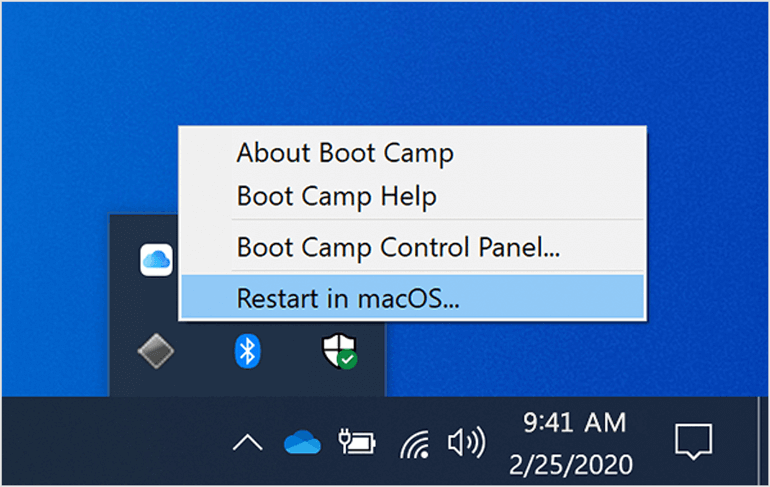Open the Wi-Fi network icon
Image resolution: width=770 pixels, height=487 pixels.
click(415, 442)
